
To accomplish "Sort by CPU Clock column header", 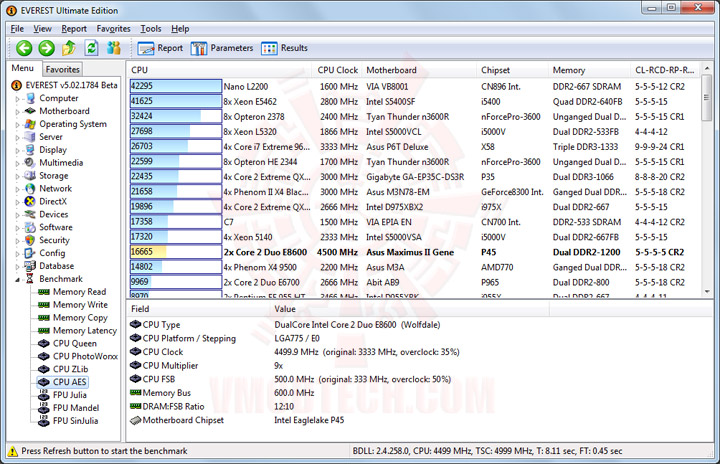I will coord(337,70).
